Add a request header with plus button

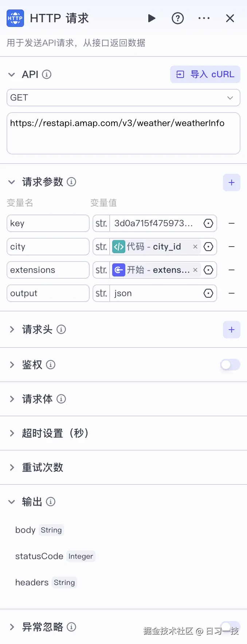coord(232,330)
